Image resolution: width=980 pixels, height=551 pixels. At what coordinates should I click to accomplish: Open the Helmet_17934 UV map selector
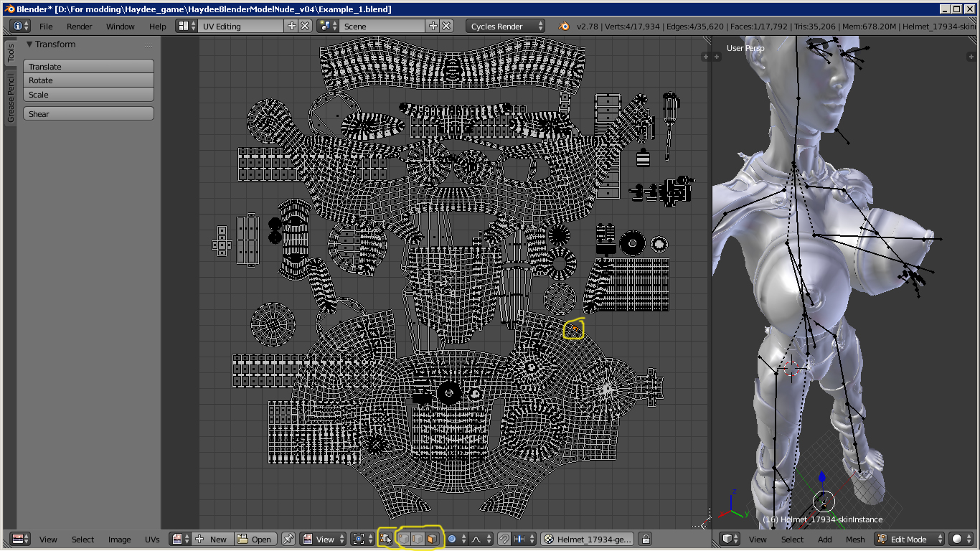(x=588, y=539)
